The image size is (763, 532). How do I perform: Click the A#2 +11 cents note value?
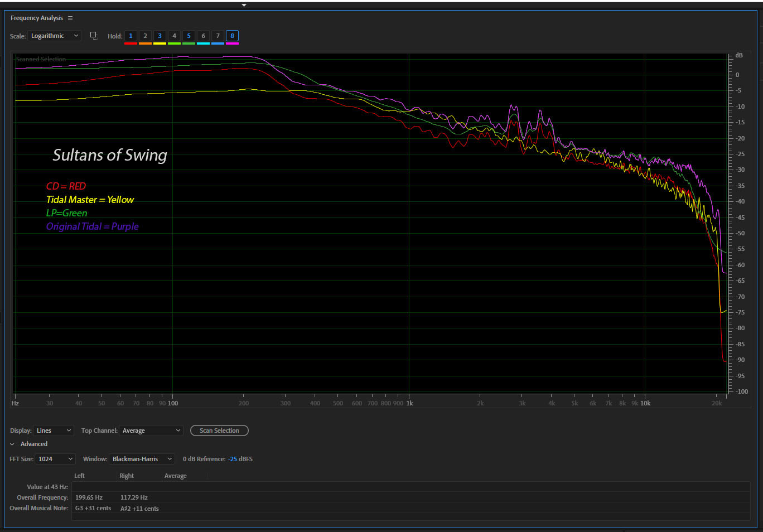click(x=139, y=509)
